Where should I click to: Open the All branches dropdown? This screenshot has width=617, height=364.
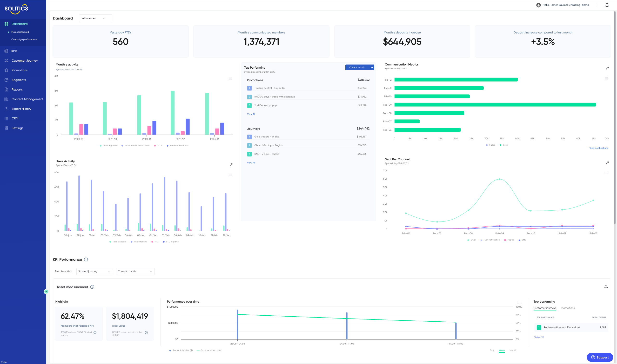click(95, 18)
